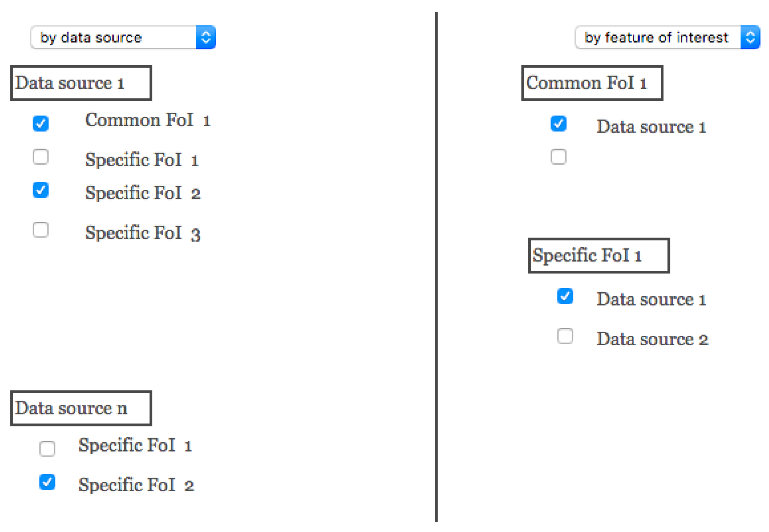Uncheck Specific FoI 2 under Data source 1 header
Screen dimensions: 769x532
(41, 190)
